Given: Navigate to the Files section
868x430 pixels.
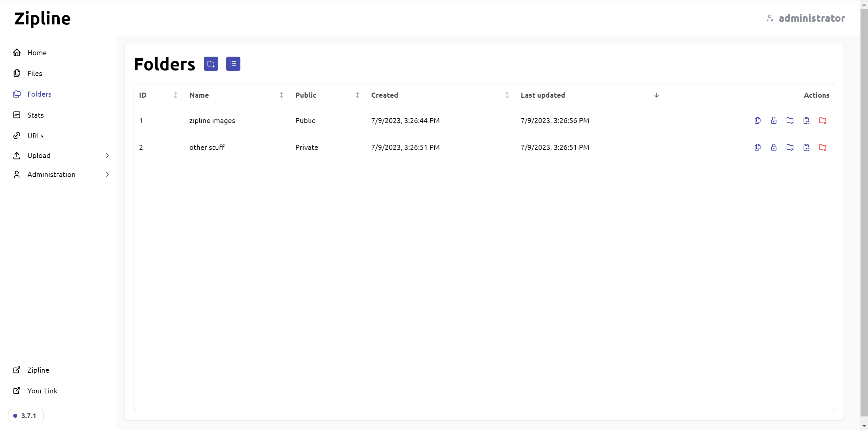Looking at the screenshot, I should tap(34, 73).
